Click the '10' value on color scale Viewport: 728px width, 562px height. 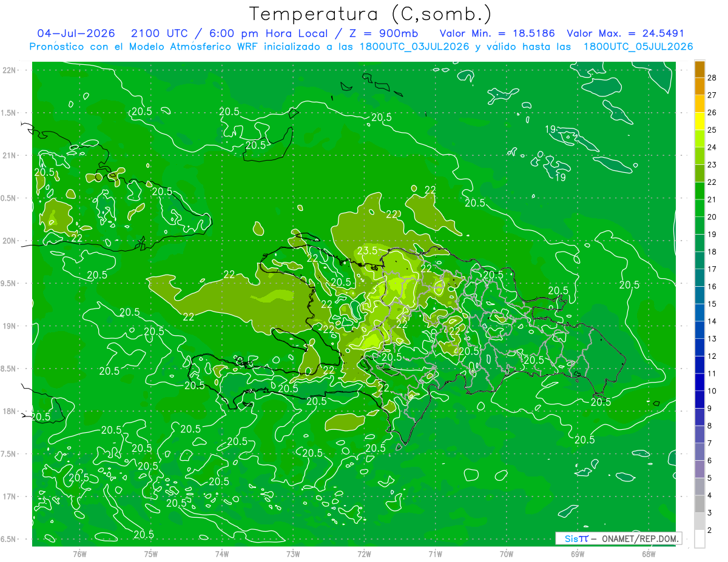[712, 391]
